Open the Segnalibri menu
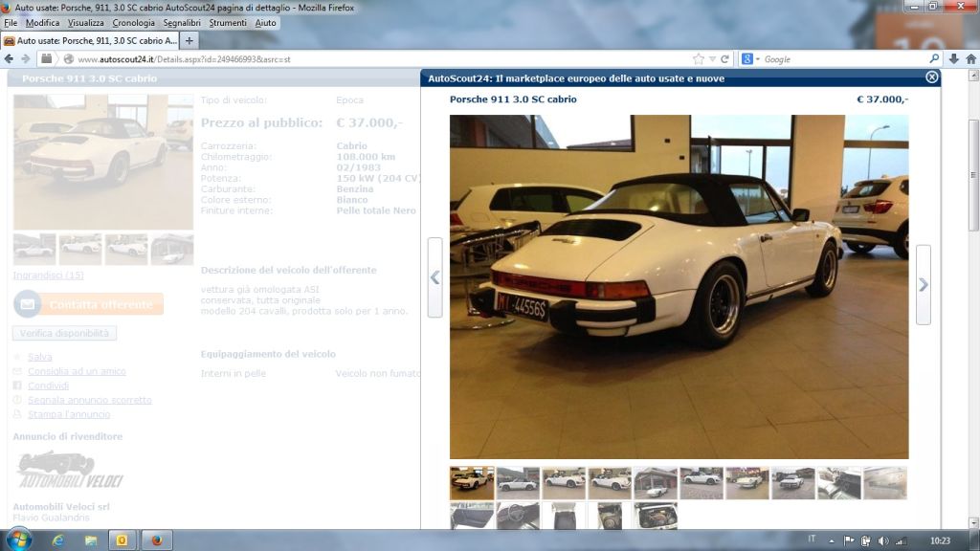980x551 pixels. tap(182, 23)
